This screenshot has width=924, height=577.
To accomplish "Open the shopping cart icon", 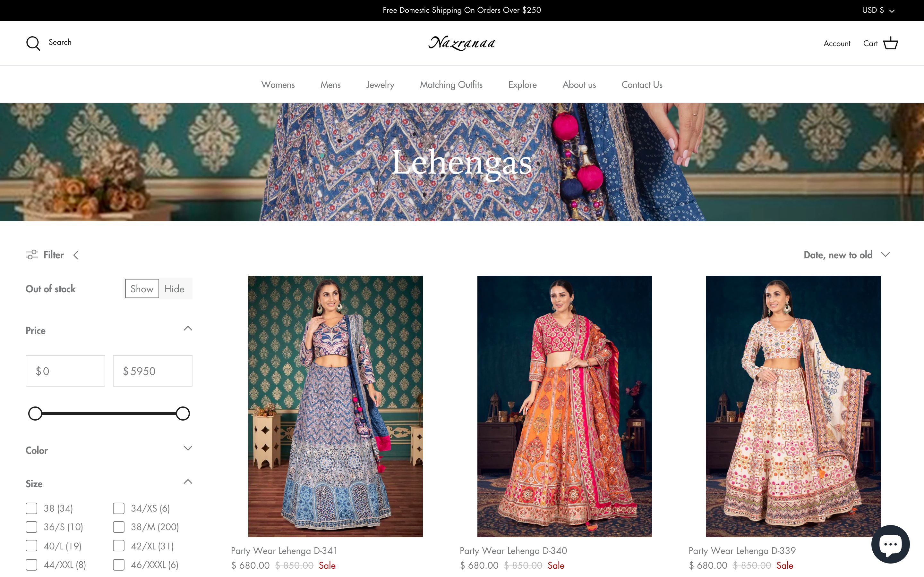I will click(x=891, y=43).
